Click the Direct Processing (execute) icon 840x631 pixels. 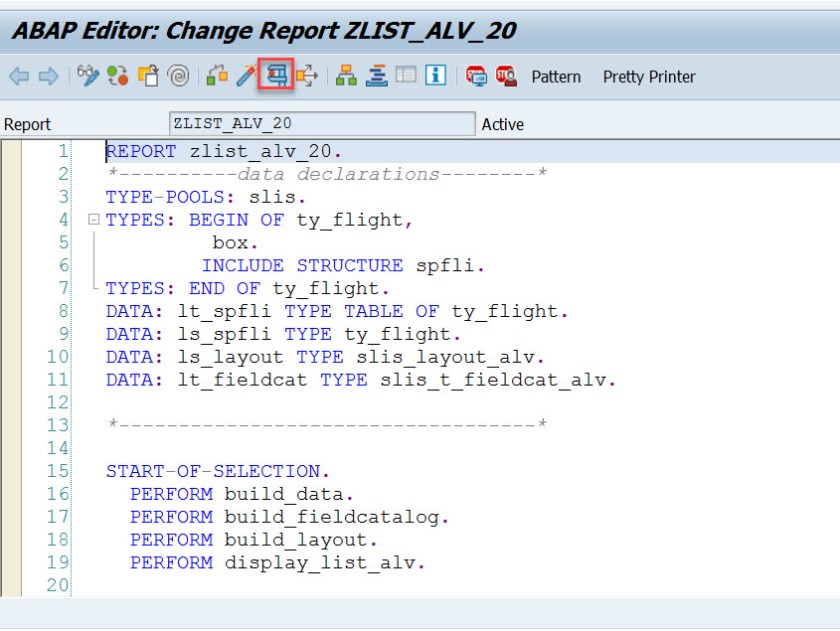[x=276, y=75]
